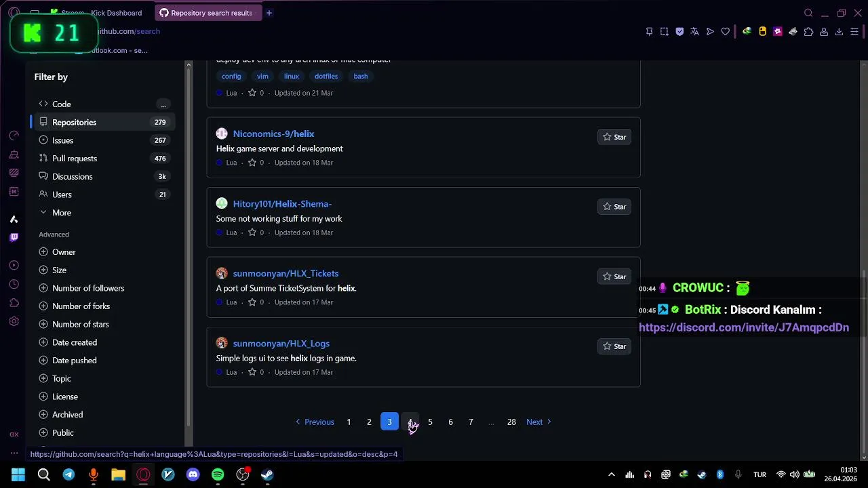Click the bash topic tag
This screenshot has width=868, height=488.
pos(361,76)
